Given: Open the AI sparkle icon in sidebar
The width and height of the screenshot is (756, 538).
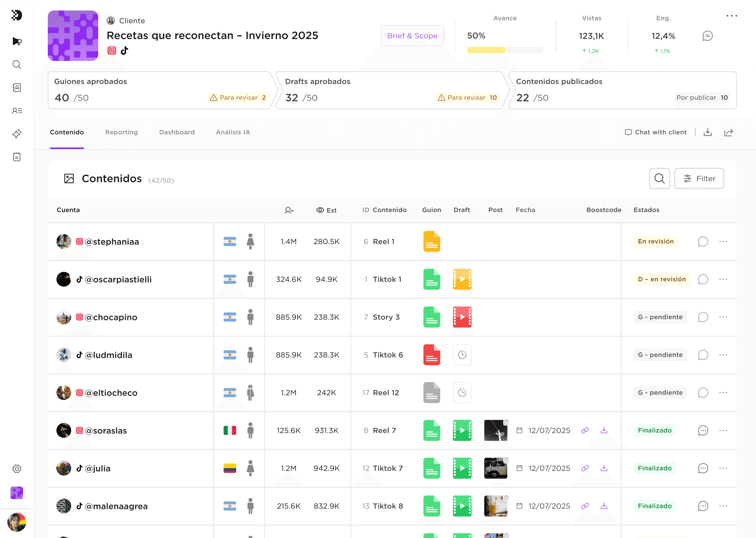Looking at the screenshot, I should point(17,134).
